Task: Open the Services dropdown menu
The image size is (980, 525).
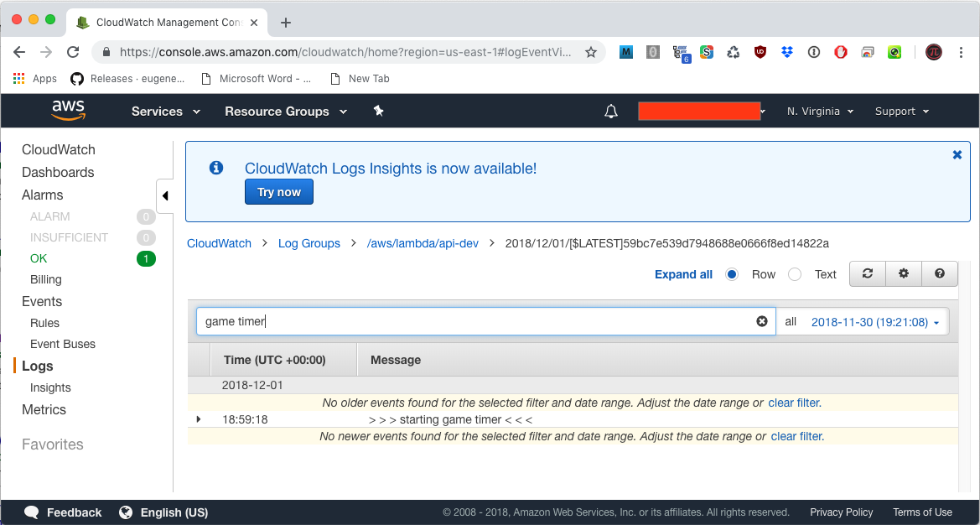Action: [x=166, y=112]
